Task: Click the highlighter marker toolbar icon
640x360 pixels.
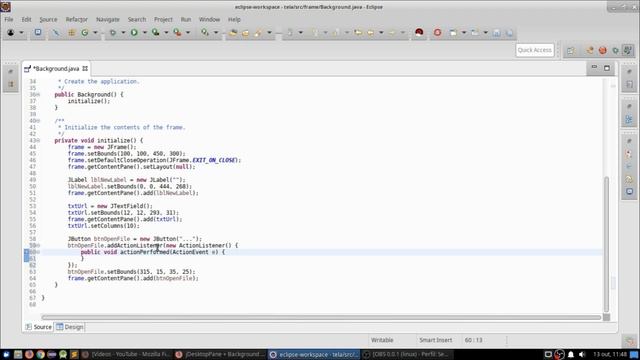Action: point(258,33)
